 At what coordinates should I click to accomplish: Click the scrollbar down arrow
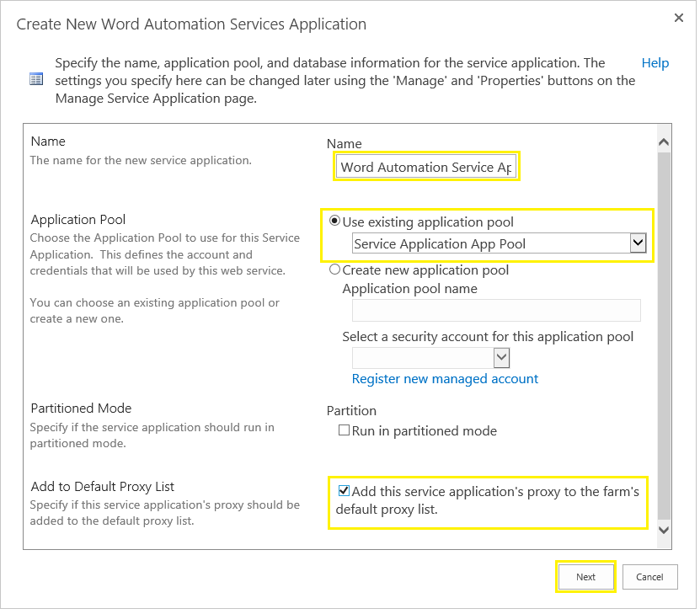[x=664, y=530]
